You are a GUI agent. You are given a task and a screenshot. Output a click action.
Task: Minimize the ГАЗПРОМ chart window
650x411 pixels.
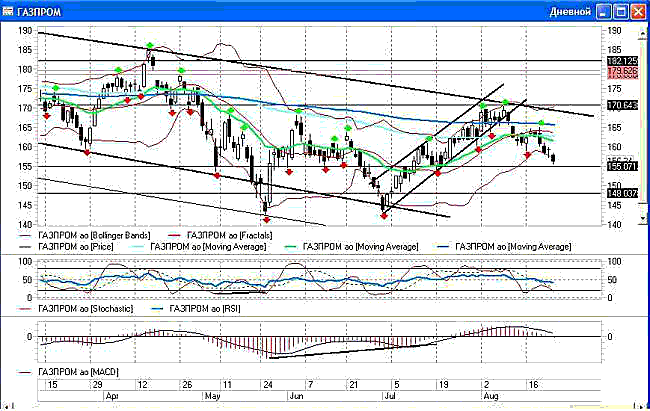[603, 12]
